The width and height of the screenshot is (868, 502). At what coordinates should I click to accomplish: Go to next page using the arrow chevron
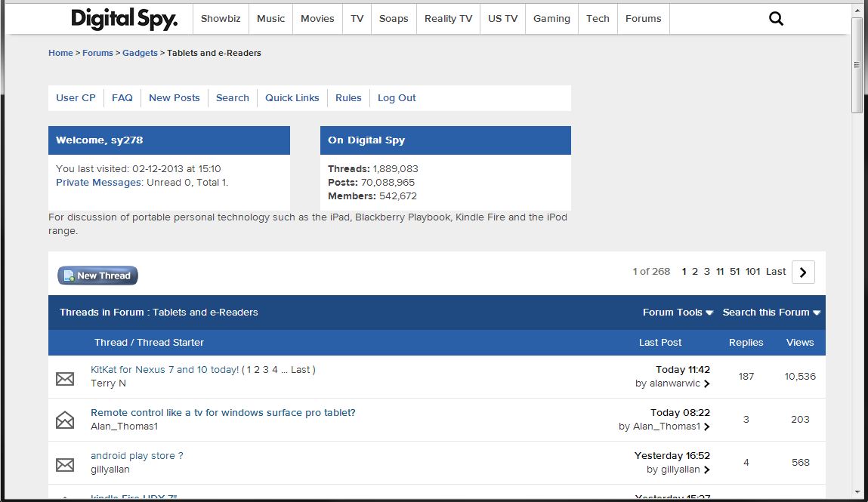pyautogui.click(x=802, y=272)
